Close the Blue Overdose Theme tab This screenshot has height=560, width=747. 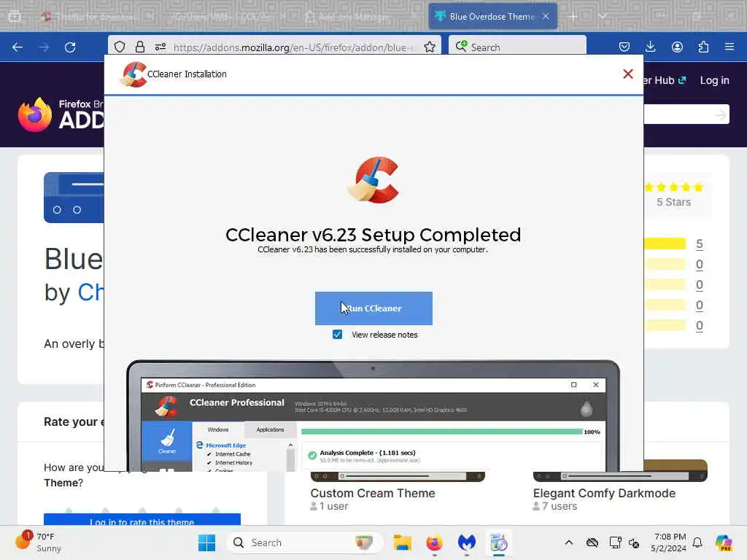(x=546, y=16)
